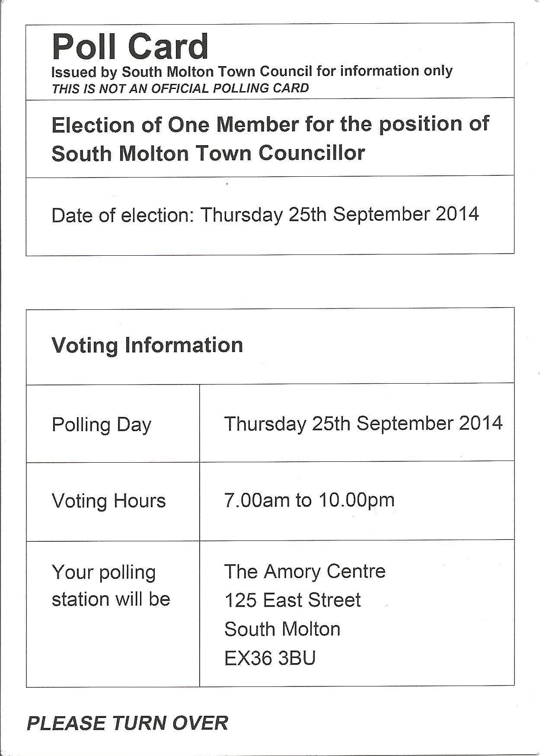Click the "Date of election:" label
The height and width of the screenshot is (756, 546).
click(x=122, y=215)
